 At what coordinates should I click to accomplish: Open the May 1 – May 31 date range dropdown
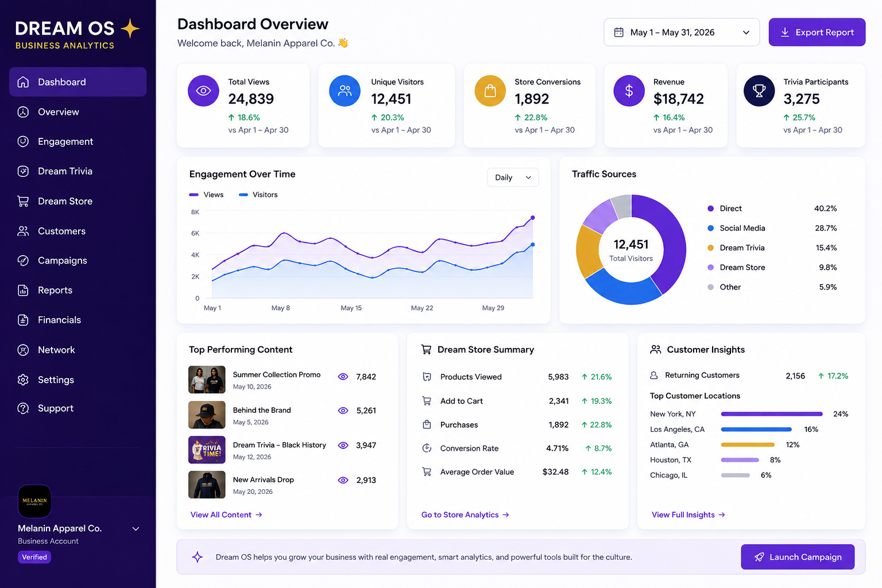click(682, 32)
